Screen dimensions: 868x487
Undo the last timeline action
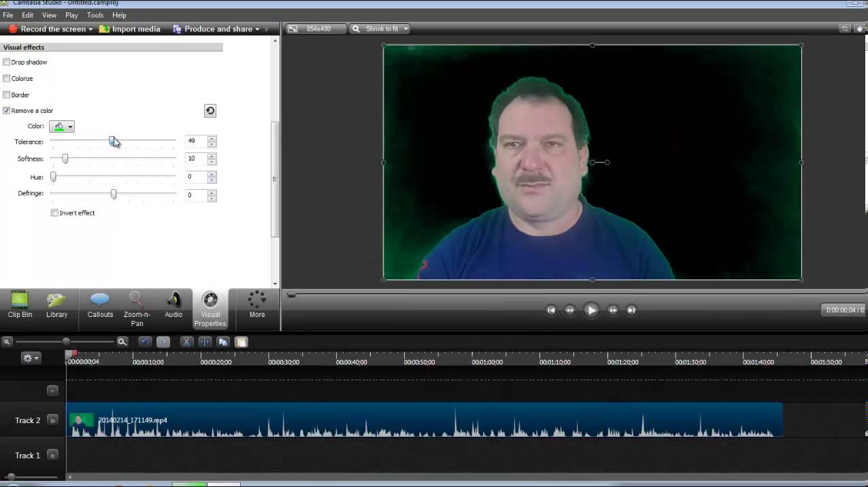(145, 341)
